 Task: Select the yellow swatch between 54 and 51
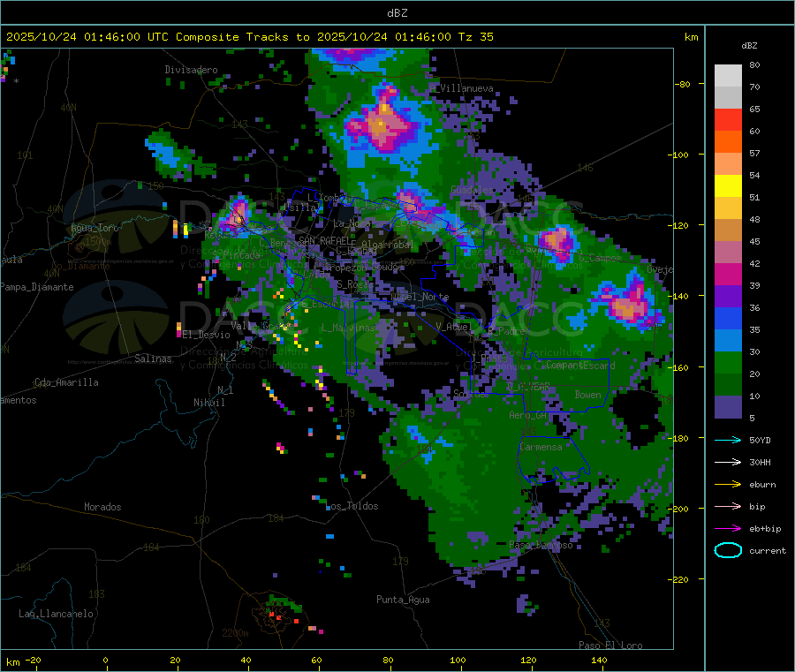(728, 186)
